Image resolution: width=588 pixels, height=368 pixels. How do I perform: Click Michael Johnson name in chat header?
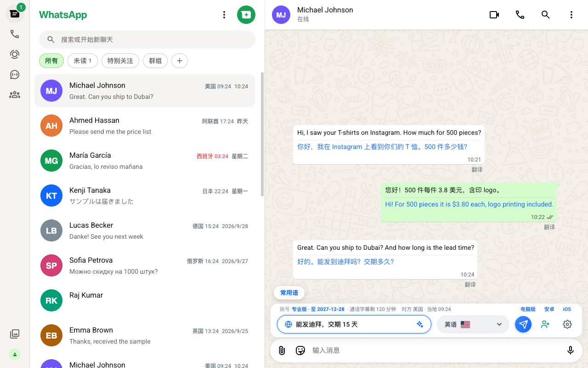(325, 10)
